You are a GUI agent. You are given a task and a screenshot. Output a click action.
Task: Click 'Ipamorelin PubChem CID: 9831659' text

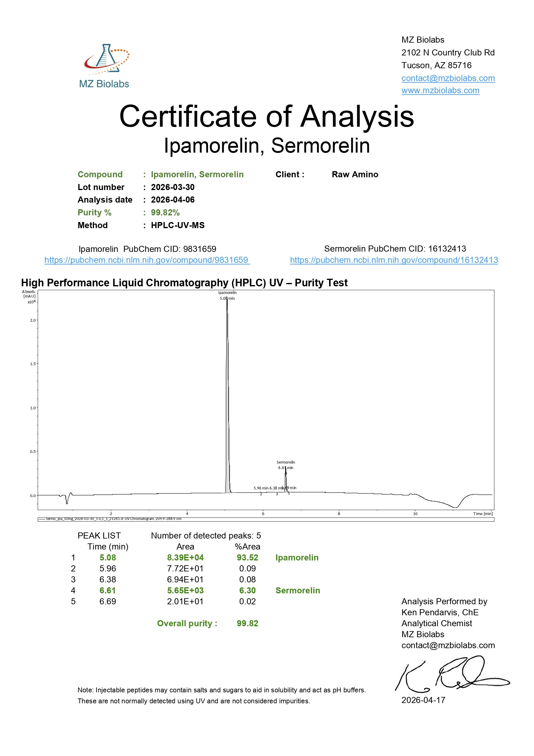147,249
